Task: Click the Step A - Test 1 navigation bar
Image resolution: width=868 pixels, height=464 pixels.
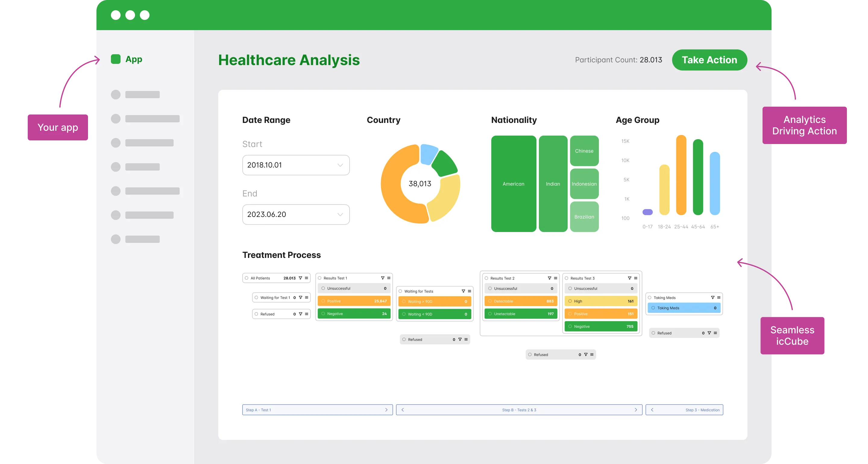Action: (x=317, y=410)
